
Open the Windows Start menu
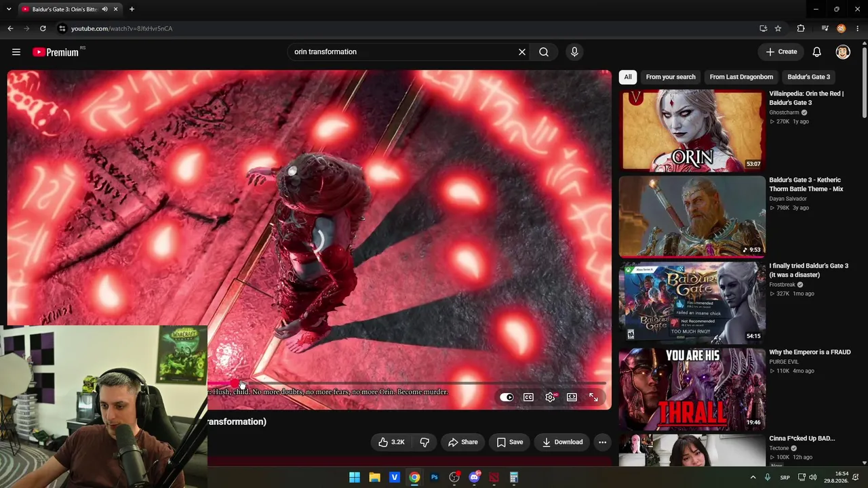click(355, 477)
